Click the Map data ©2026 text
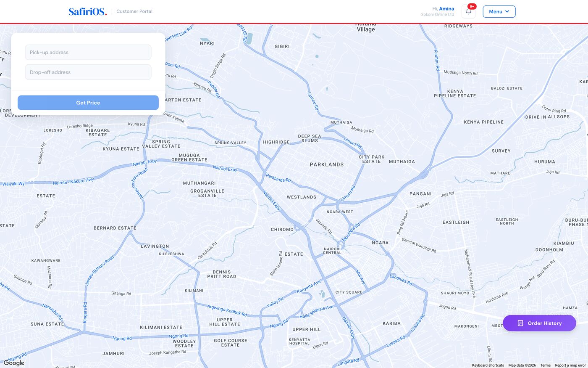Viewport: 588px width, 368px height. 522,365
